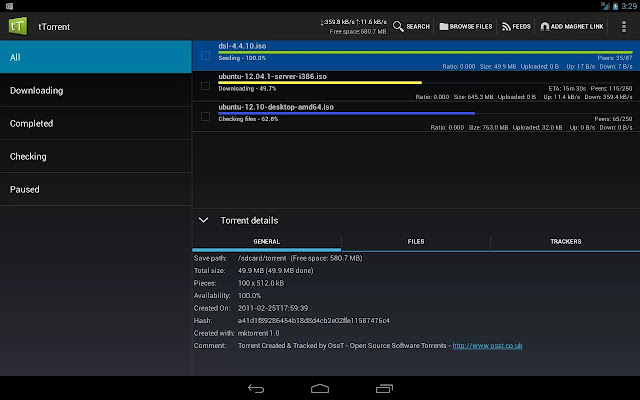Click ubuntu desktop blue progress bar
This screenshot has height=400, width=640.
(x=347, y=113)
